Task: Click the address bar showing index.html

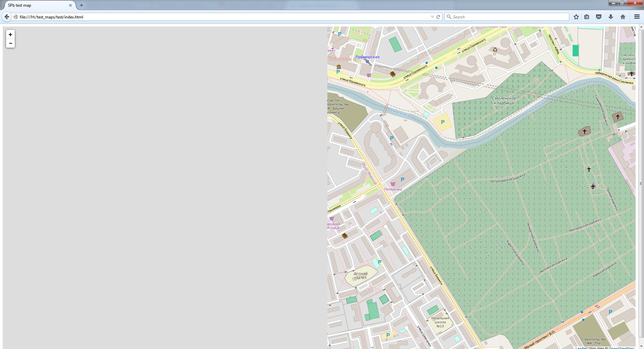Action: pos(221,17)
